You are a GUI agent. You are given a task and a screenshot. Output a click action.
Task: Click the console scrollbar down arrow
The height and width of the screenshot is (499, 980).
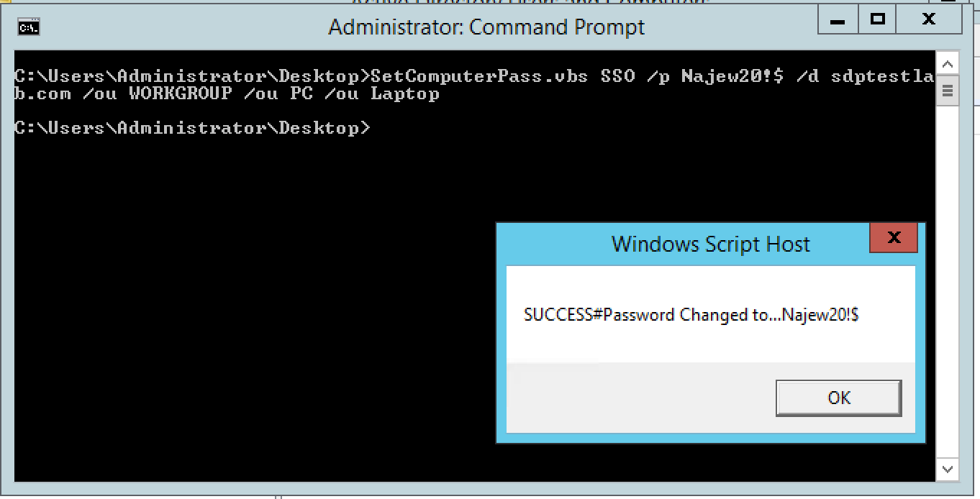pos(948,470)
